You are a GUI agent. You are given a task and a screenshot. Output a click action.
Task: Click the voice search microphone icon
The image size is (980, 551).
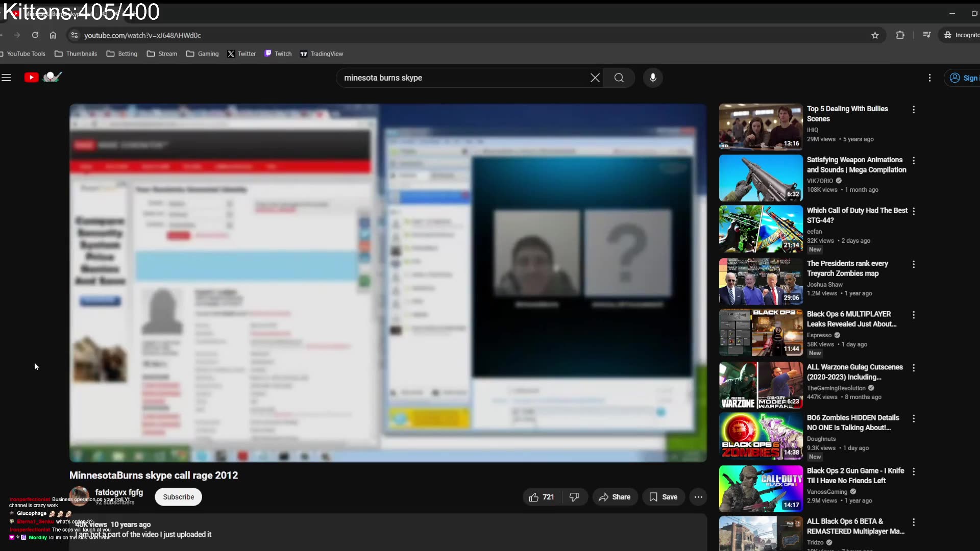coord(652,78)
